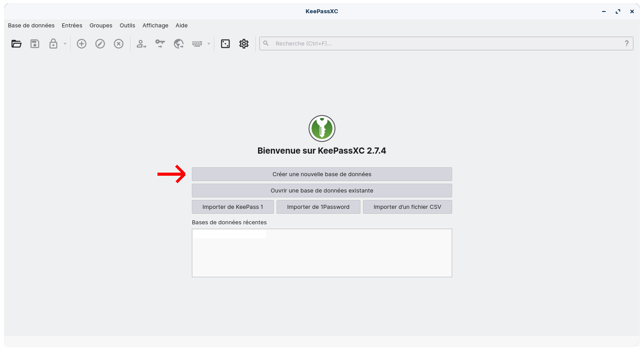Click the open database folder icon
Viewport: 644px width, 351px height.
click(x=16, y=44)
